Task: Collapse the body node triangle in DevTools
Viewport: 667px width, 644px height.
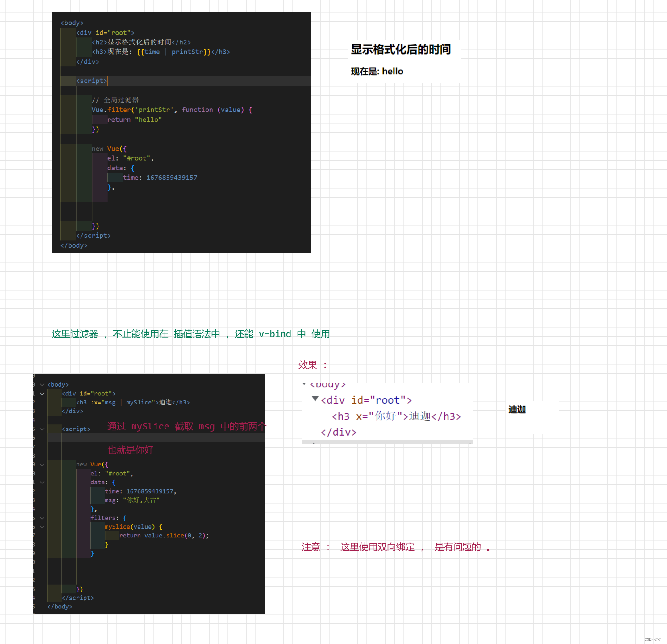Action: (304, 384)
